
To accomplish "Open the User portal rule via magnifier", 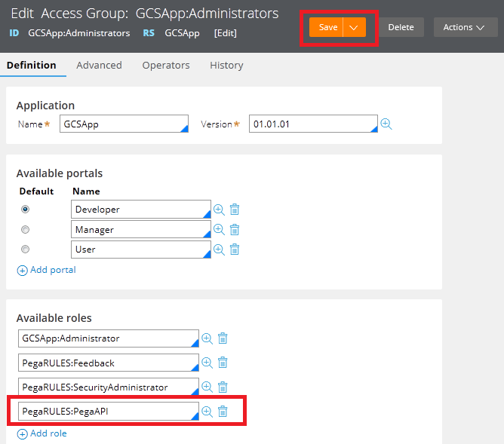I will (x=219, y=250).
